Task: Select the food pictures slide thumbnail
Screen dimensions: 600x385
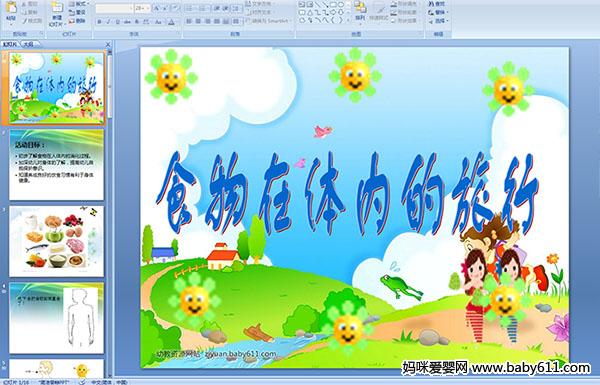Action: point(57,241)
